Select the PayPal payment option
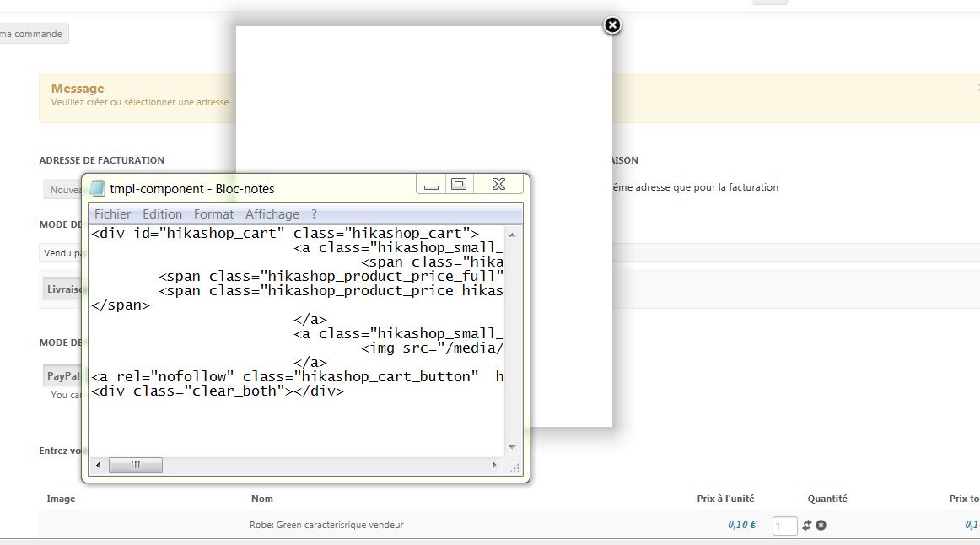Screen dimensions: 980x545 click(62, 375)
